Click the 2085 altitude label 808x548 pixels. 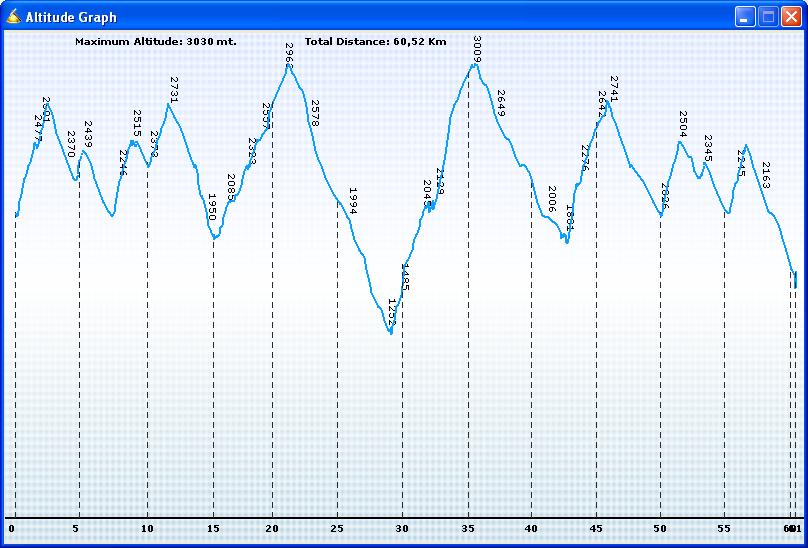point(231,187)
